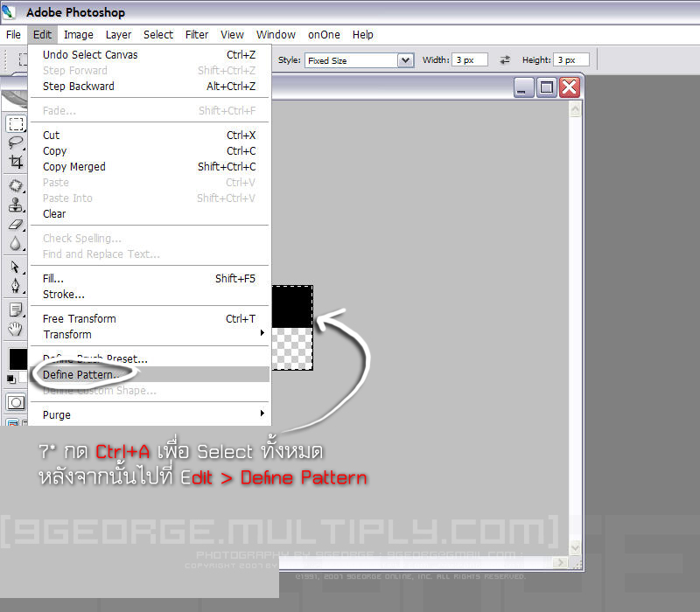Expand the Transform submenu
The width and height of the screenshot is (700, 612).
click(150, 335)
